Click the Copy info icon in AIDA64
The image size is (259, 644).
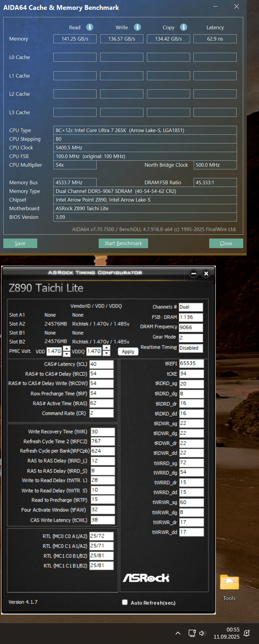point(184,27)
